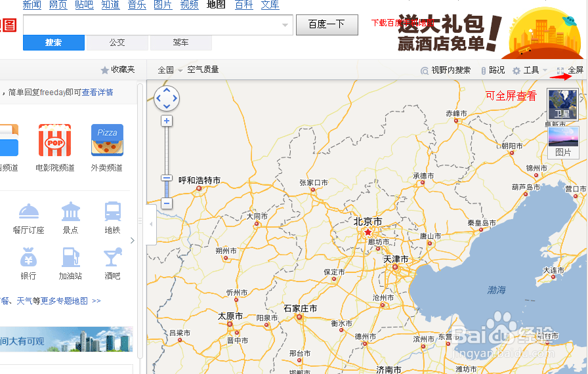Click the map zoom slider handle
Screen dimensions: 588x374
coord(167,178)
